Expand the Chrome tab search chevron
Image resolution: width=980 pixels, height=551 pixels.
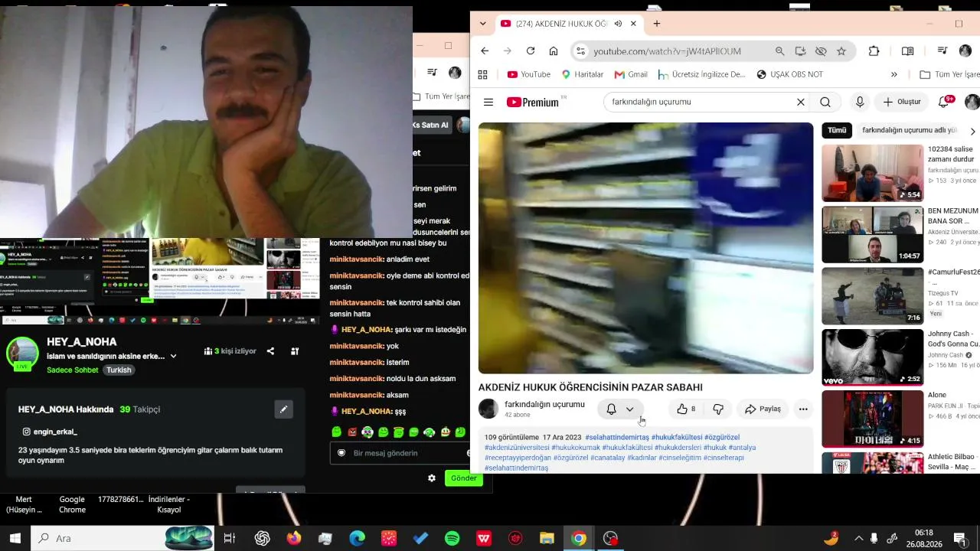pyautogui.click(x=482, y=24)
